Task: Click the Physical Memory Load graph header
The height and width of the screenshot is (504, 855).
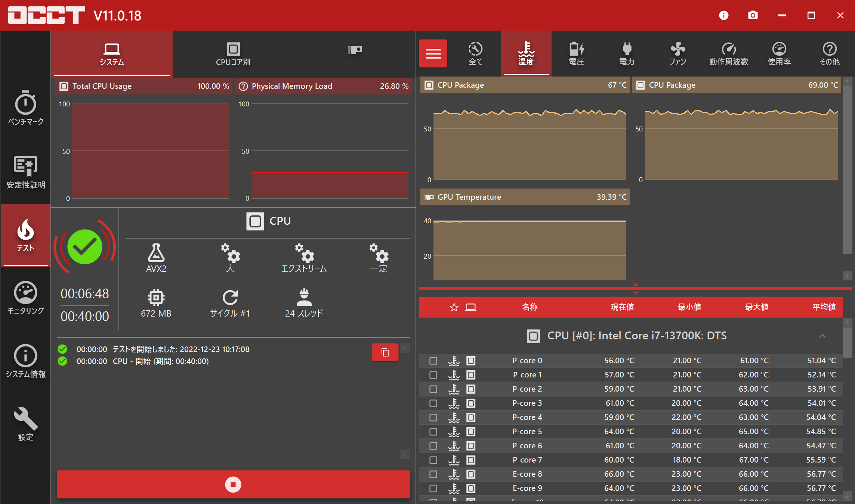Action: coord(323,86)
